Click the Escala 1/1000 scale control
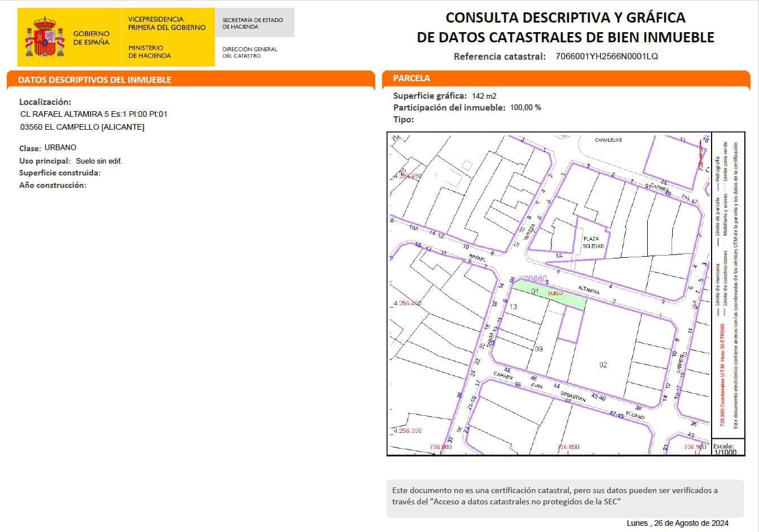 pyautogui.click(x=724, y=449)
